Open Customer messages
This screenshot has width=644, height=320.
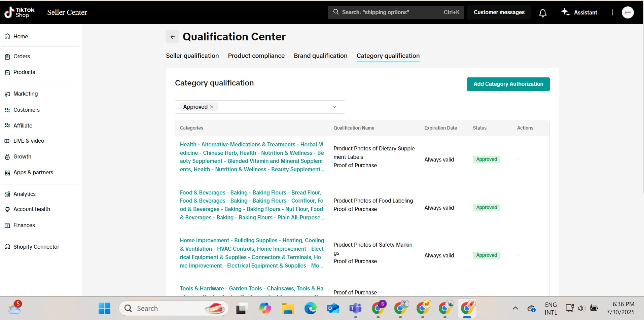pyautogui.click(x=499, y=12)
